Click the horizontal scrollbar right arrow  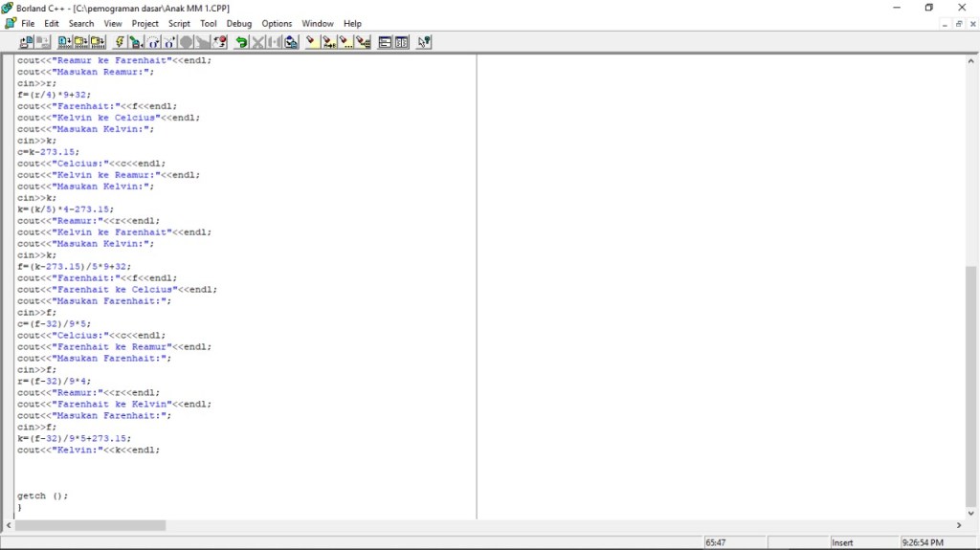[x=959, y=526]
